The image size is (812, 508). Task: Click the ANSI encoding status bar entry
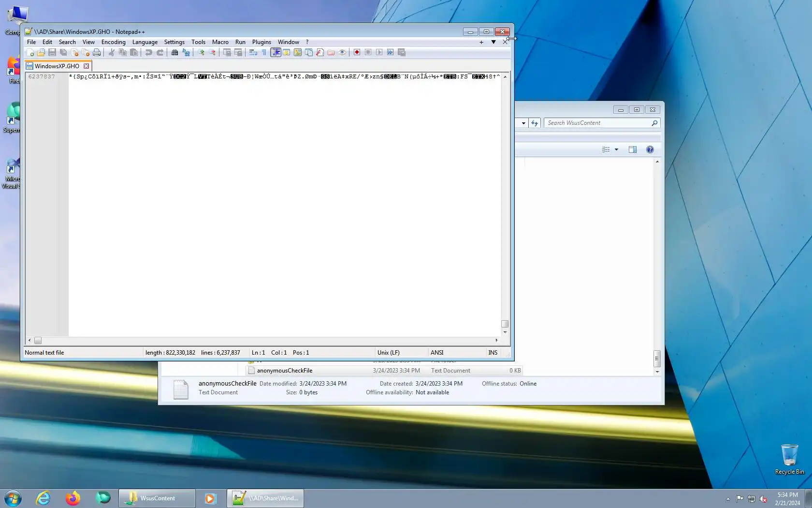point(437,353)
